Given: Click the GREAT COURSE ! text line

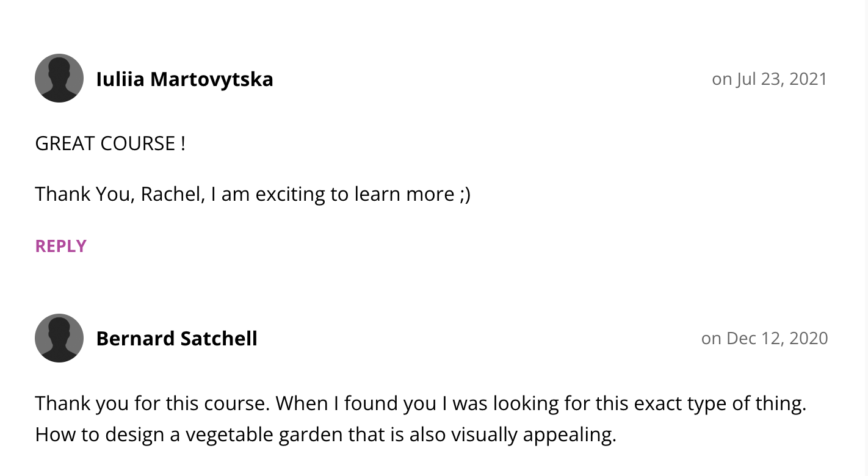Looking at the screenshot, I should point(110,144).
